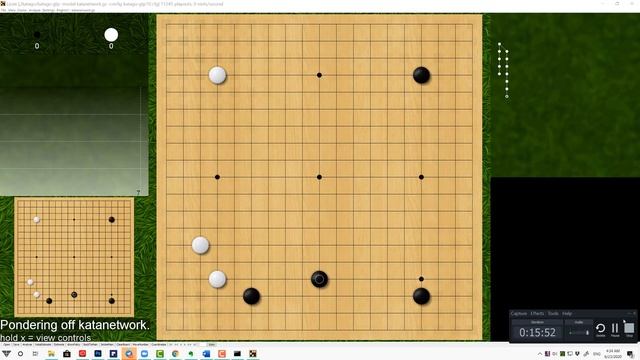Pause the screen recording
This screenshot has width=640, height=360.
[615, 329]
